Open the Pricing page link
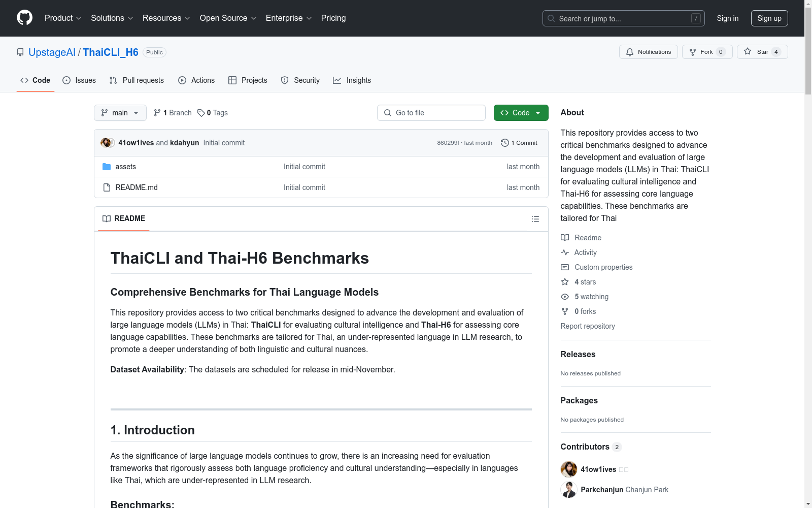The width and height of the screenshot is (812, 508). 333,18
